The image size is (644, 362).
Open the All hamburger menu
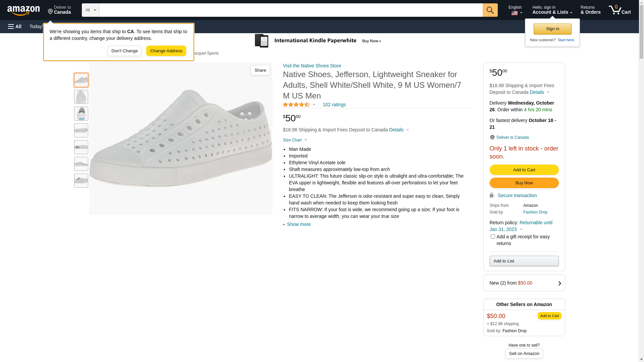click(x=15, y=26)
